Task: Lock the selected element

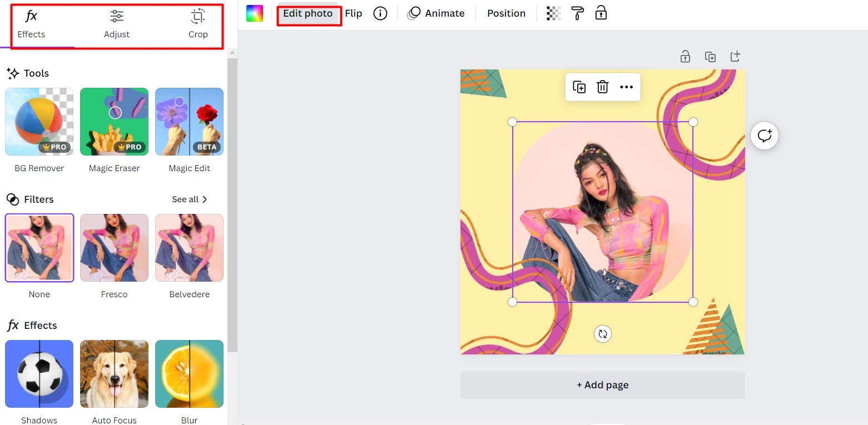Action: (x=602, y=12)
